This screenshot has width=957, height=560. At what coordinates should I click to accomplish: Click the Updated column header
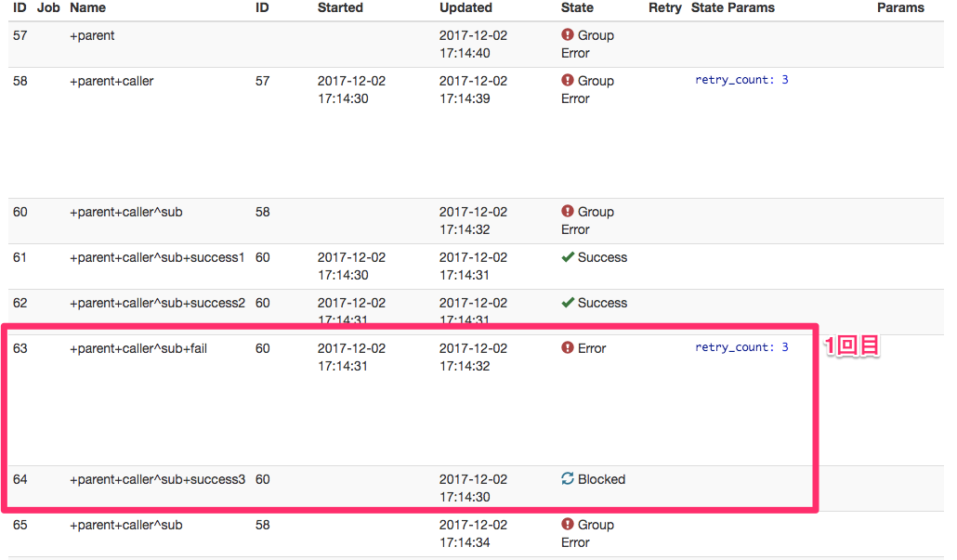[465, 7]
